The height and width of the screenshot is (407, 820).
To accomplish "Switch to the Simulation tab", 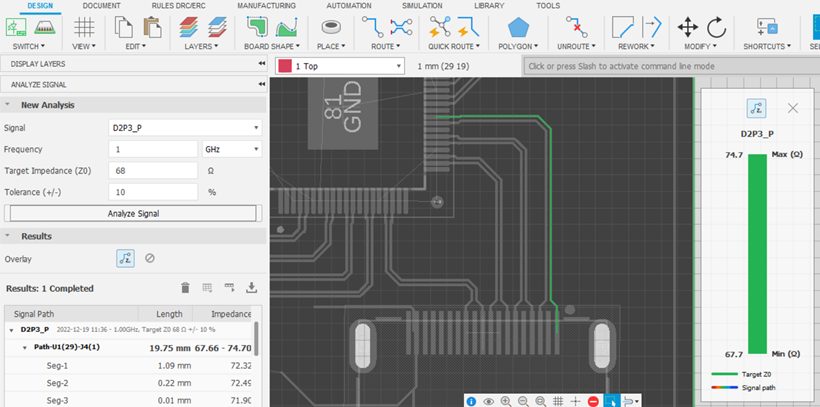I will coord(422,5).
